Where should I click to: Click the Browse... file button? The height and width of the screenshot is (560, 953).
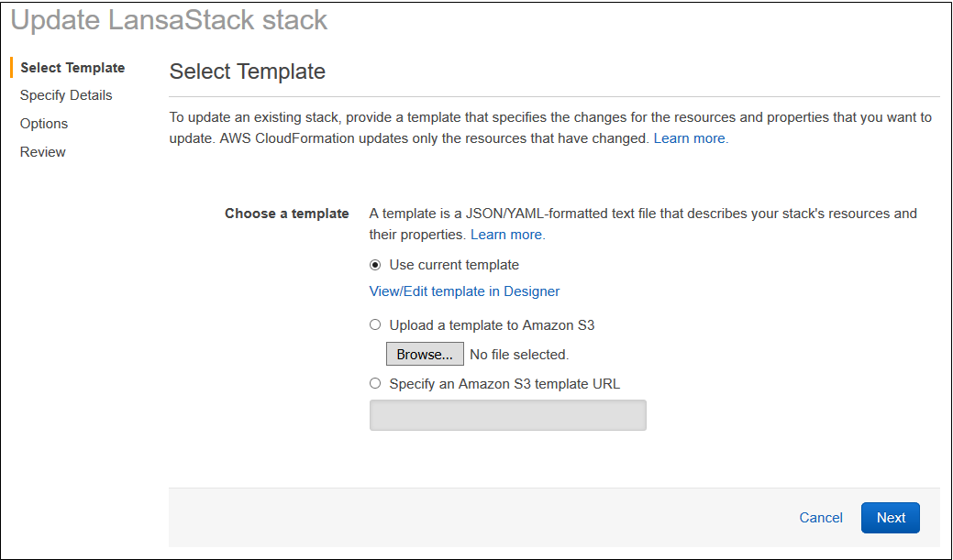[x=425, y=355]
